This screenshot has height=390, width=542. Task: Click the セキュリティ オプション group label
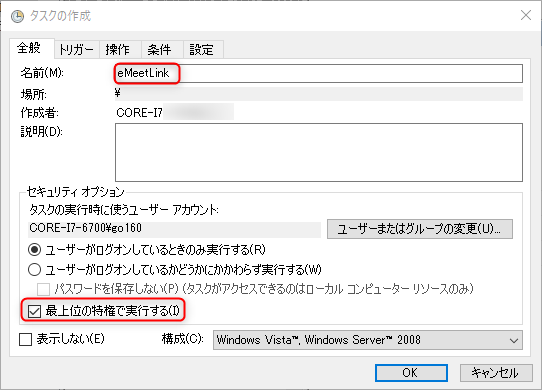tap(75, 192)
